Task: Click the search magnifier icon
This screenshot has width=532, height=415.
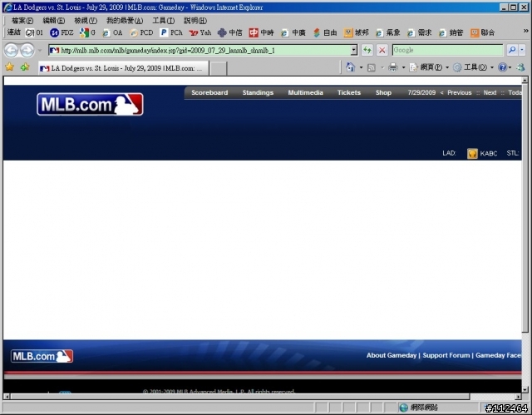Action: click(512, 50)
